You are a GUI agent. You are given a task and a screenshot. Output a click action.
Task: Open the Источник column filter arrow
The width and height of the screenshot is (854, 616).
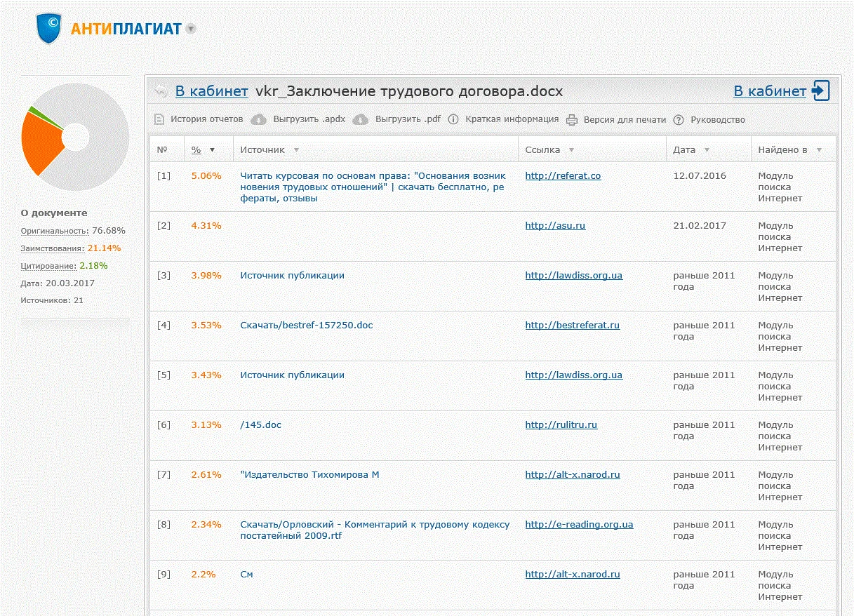[296, 150]
